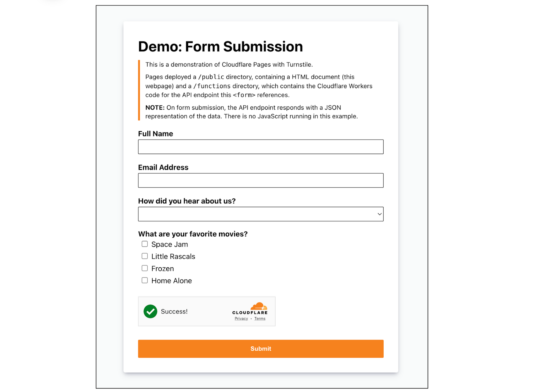Click the Little Rascals label text

pos(173,256)
